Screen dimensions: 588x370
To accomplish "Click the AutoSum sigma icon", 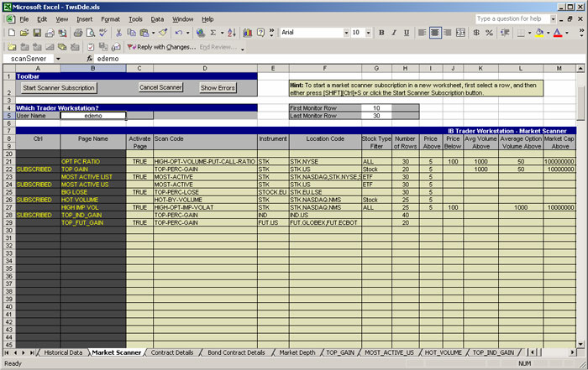I will [213, 33].
